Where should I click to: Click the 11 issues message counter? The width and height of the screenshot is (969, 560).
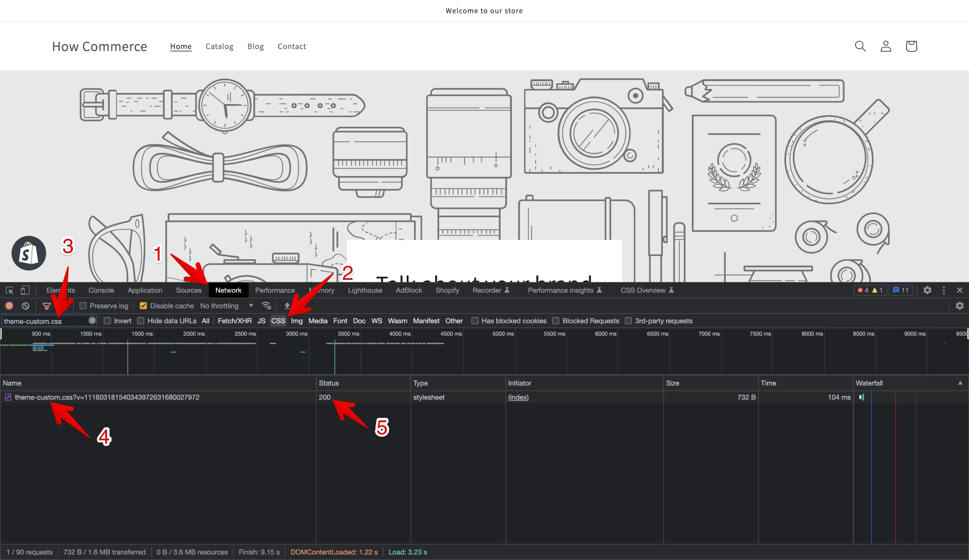pos(900,290)
